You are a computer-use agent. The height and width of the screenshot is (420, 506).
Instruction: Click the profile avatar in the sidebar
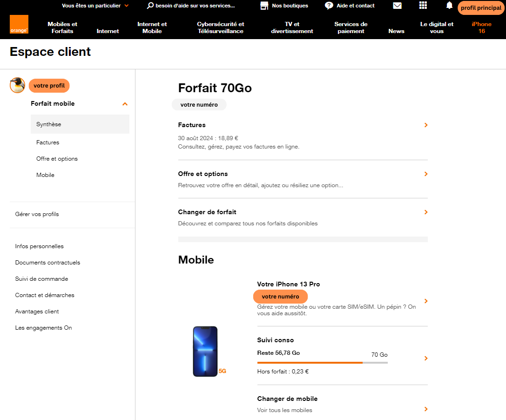[x=17, y=85]
